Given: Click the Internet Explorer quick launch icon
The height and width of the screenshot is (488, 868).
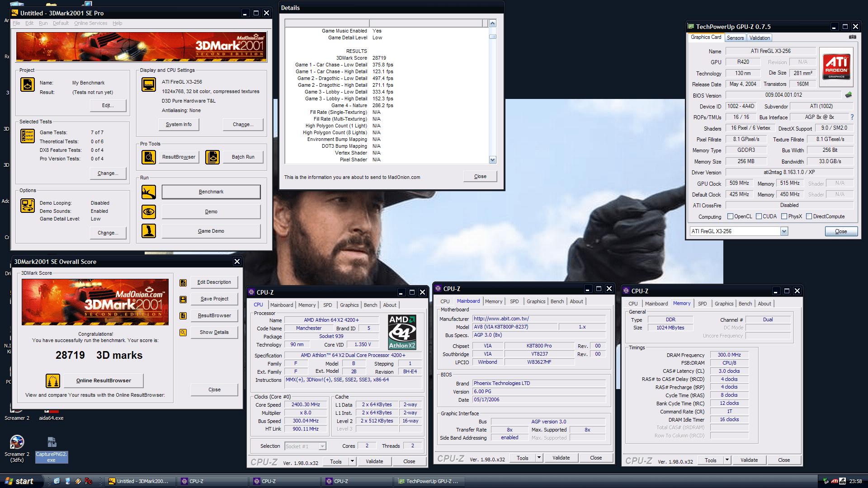Looking at the screenshot, I should pos(57,481).
